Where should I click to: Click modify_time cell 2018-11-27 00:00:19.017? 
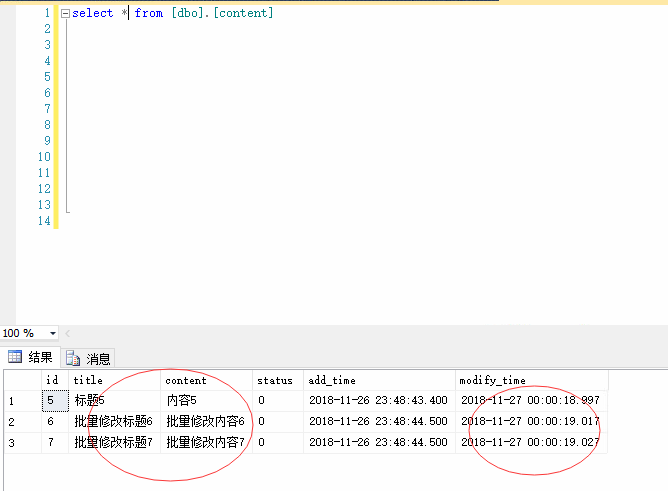(532, 422)
